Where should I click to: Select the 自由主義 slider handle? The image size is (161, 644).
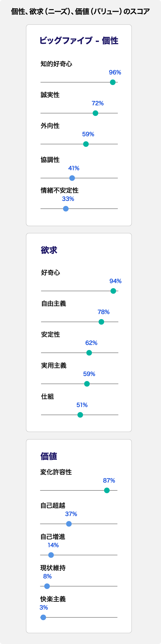point(101,322)
